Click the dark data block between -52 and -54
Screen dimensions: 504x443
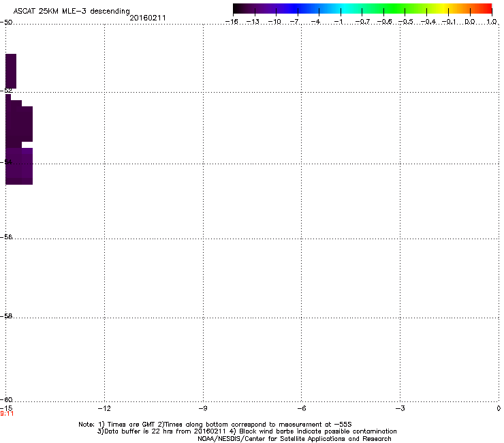tap(19, 121)
